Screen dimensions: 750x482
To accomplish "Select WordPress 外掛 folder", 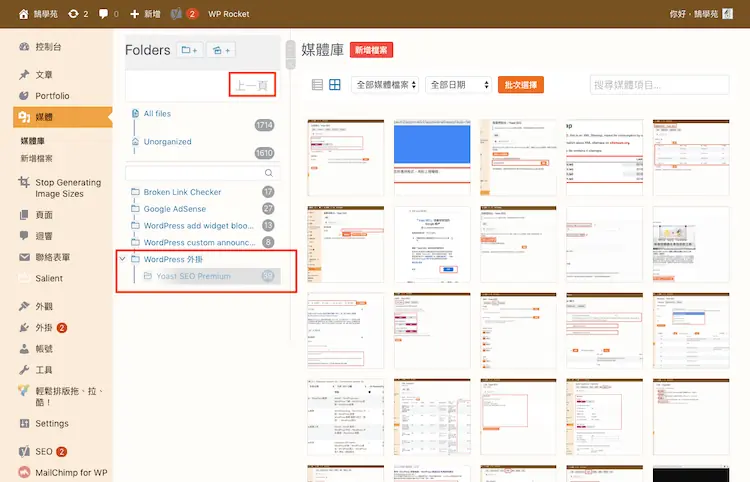I will coord(173,259).
